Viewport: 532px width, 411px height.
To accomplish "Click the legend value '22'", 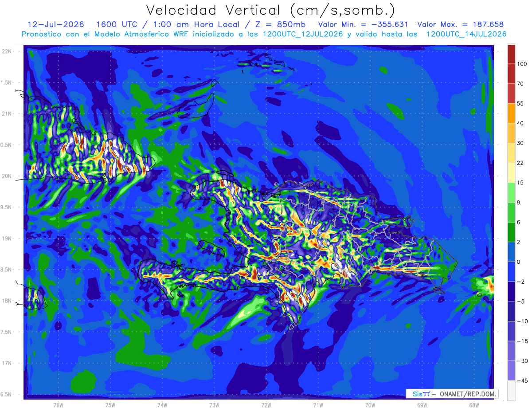I will (520, 163).
